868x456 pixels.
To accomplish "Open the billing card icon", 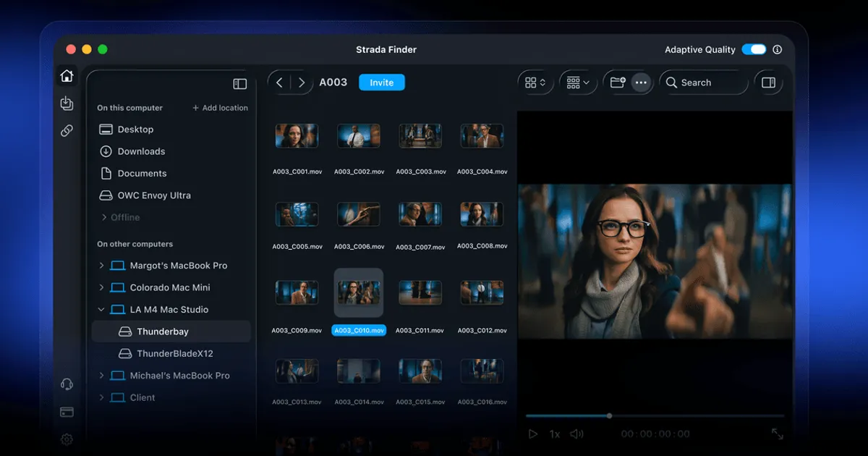I will point(67,412).
